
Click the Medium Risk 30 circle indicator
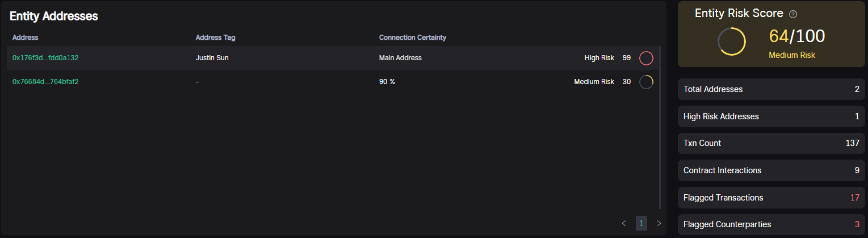coord(646,82)
